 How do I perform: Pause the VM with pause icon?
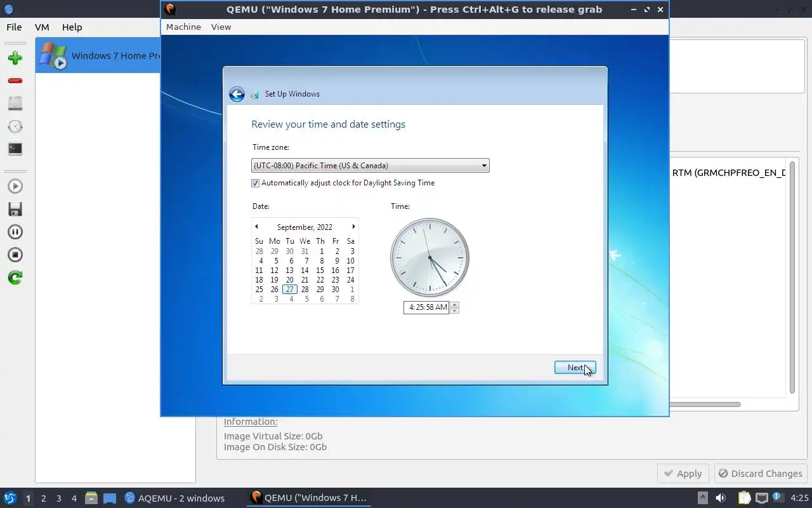15,232
